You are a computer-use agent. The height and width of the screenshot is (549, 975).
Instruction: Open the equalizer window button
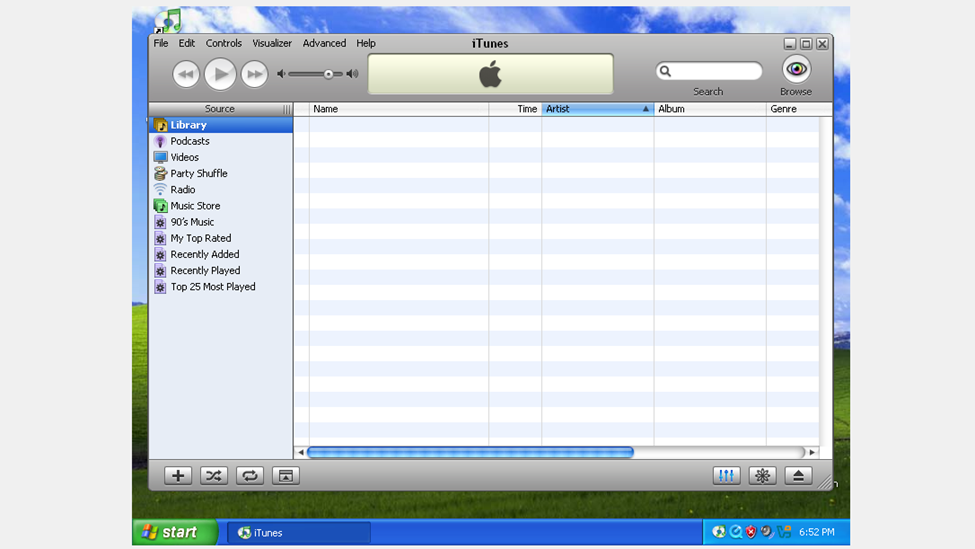(727, 476)
